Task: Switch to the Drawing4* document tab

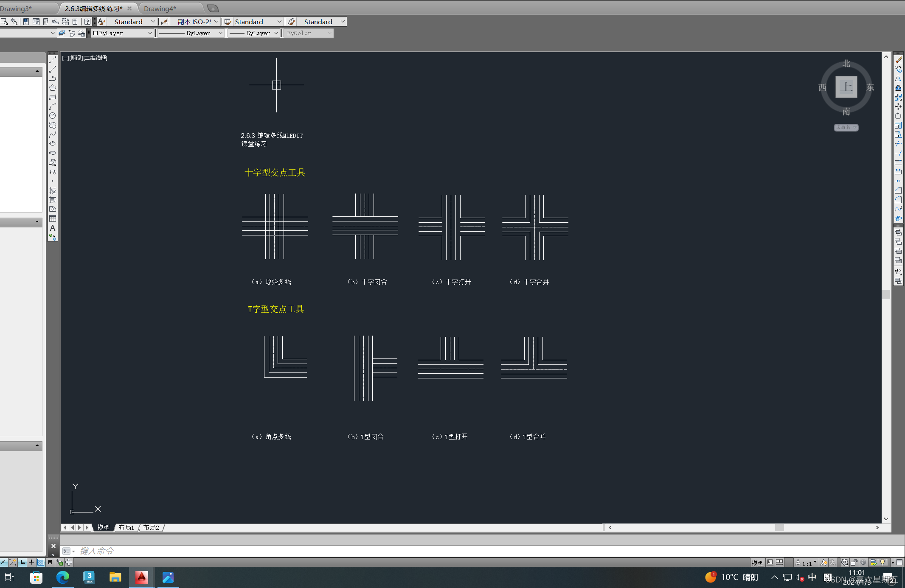Action: [160, 8]
